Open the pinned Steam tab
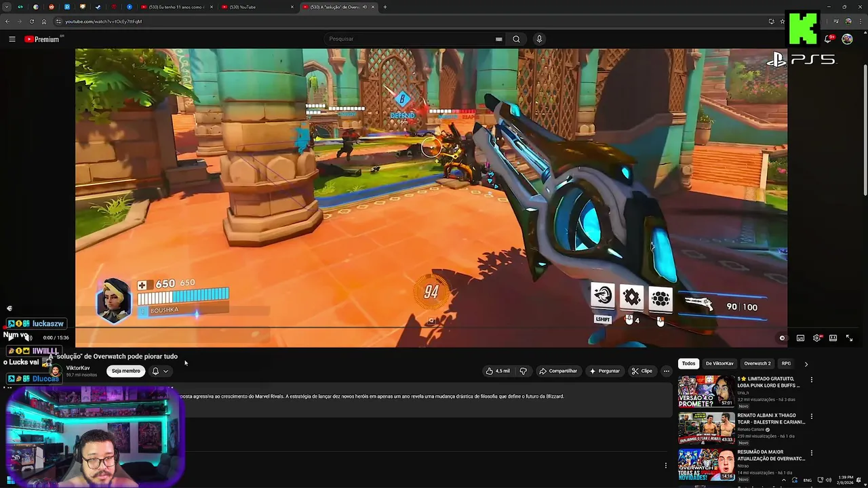The width and height of the screenshot is (868, 488). tap(98, 7)
